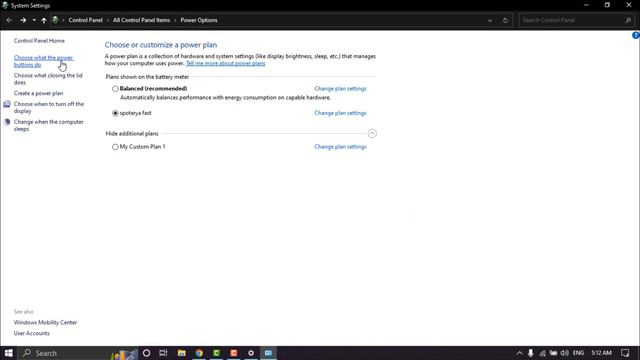
Task: Open User Accounts
Action: [31, 333]
